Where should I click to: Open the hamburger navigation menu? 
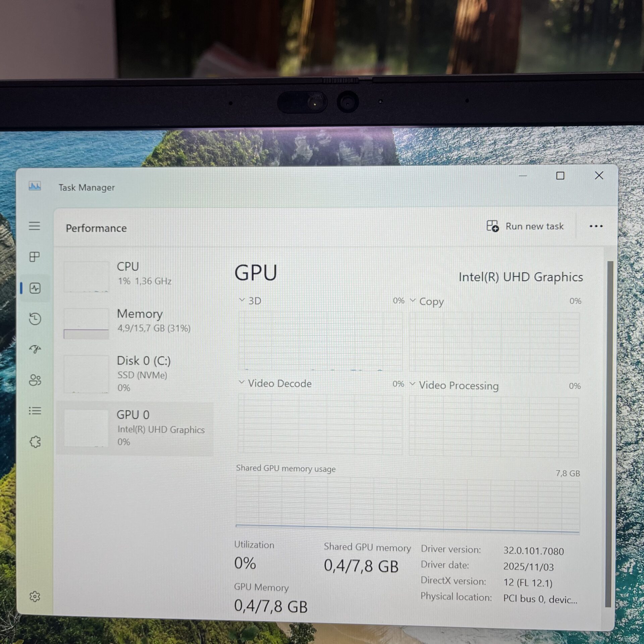[x=35, y=226]
